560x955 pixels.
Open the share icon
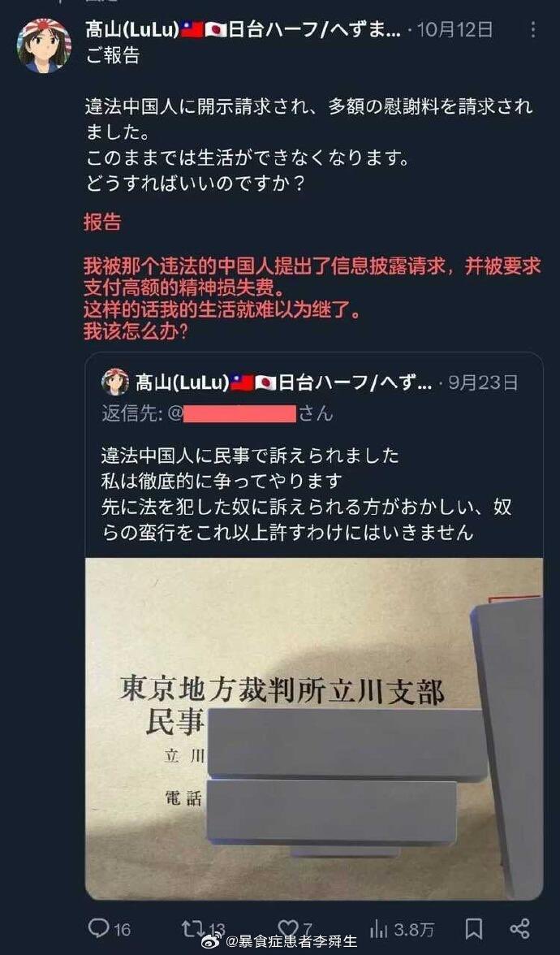click(519, 929)
